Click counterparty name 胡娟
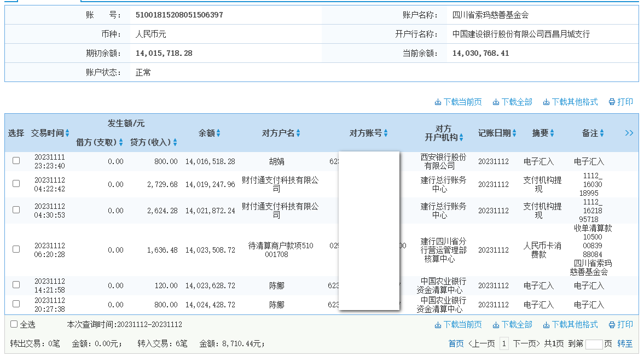644x356 pixels. pyautogui.click(x=277, y=161)
